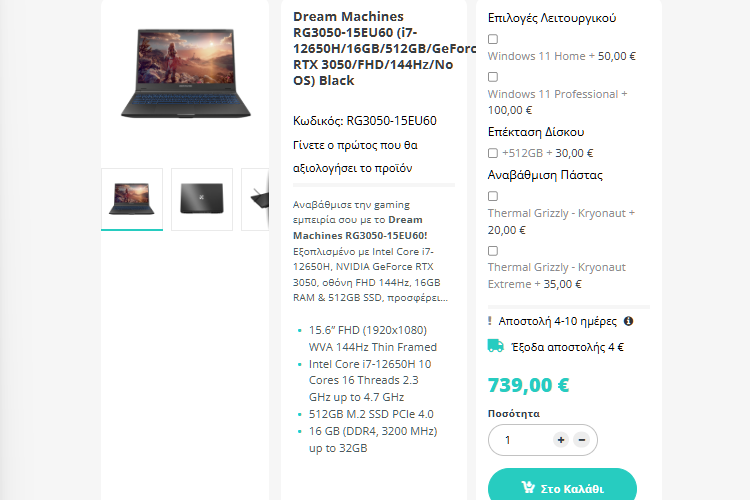Viewport: 750px width, 500px height.
Task: Show the partially visible third thumbnail
Action: pos(255,199)
